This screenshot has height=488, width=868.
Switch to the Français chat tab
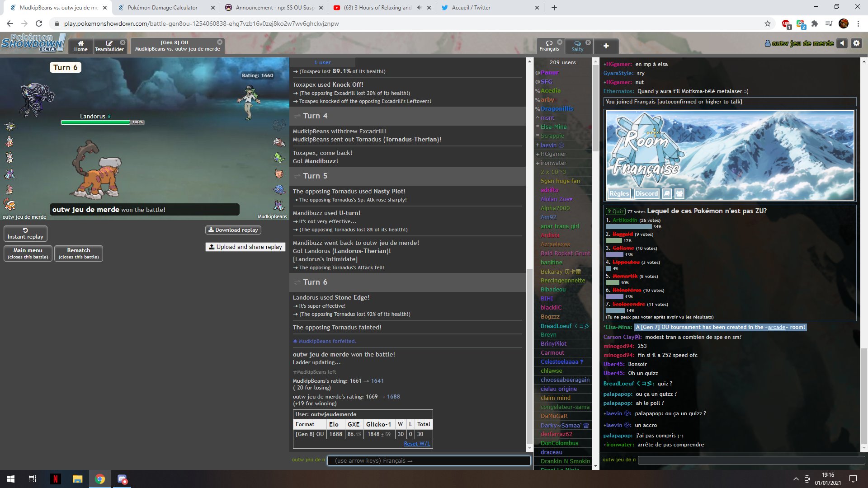pyautogui.click(x=549, y=46)
